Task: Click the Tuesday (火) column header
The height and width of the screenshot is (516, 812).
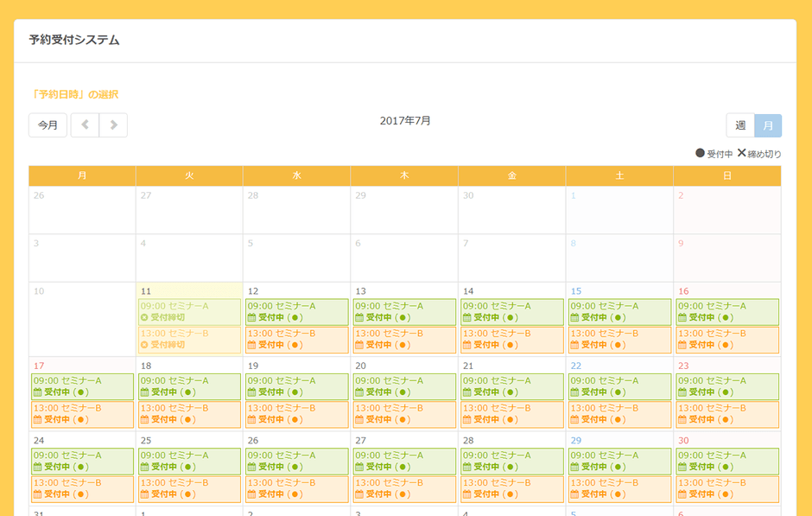Action: (x=189, y=175)
